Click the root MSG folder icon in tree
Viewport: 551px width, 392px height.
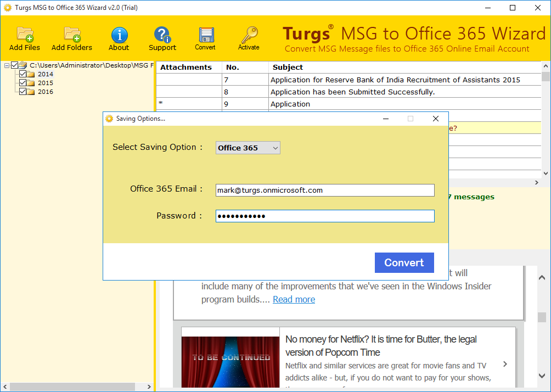[23, 65]
